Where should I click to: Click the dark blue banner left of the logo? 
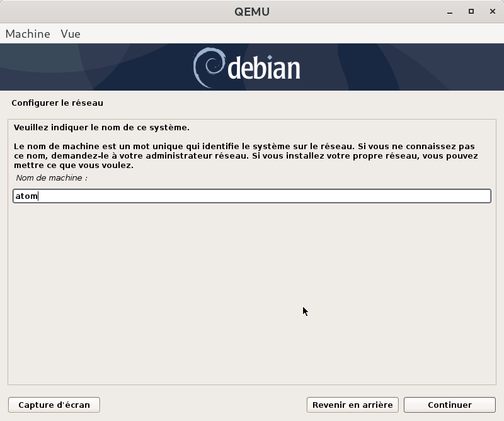94,67
